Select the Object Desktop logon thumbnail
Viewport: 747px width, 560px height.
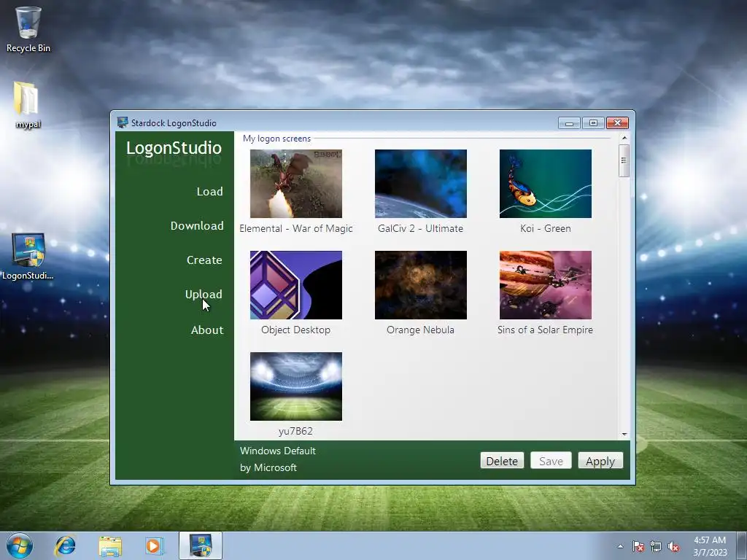296,285
